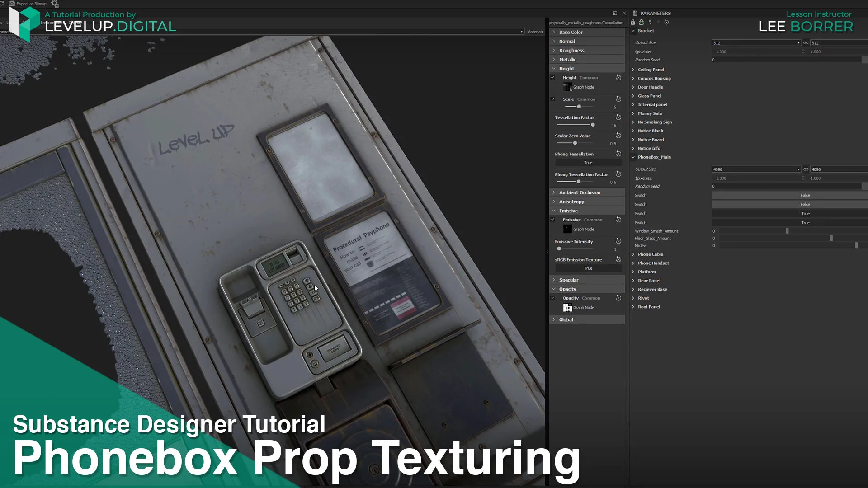The width and height of the screenshot is (868, 488).
Task: Click the link icon between Bracket output sizes
Action: (806, 43)
